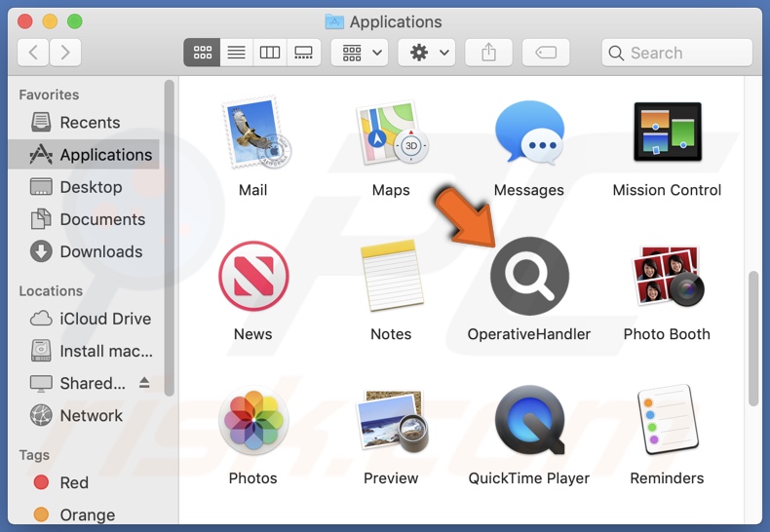Click the Mission Control label text

[667, 190]
